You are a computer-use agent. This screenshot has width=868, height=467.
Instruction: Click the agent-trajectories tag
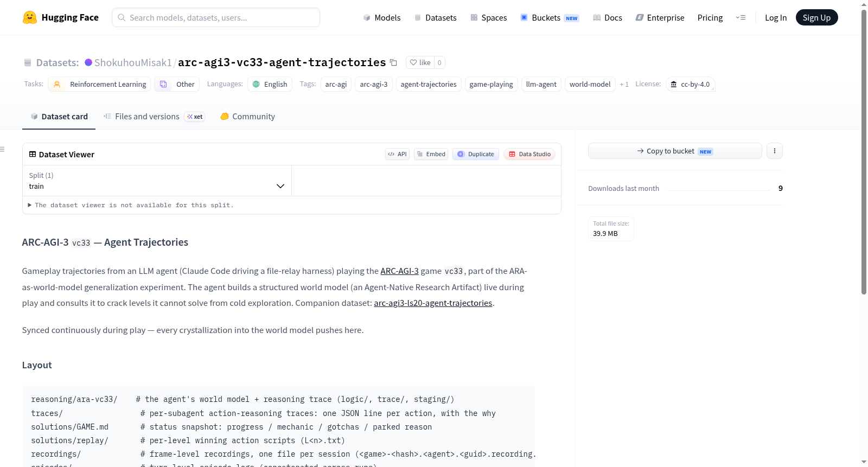point(429,84)
